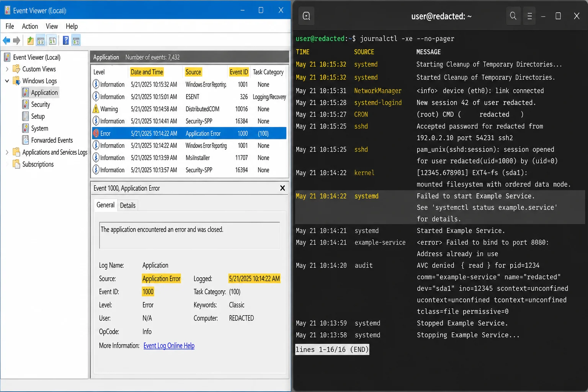
Task: Open the Action menu
Action: 30,26
